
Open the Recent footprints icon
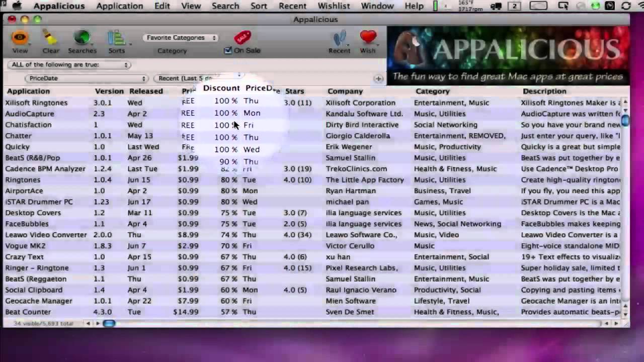[340, 38]
